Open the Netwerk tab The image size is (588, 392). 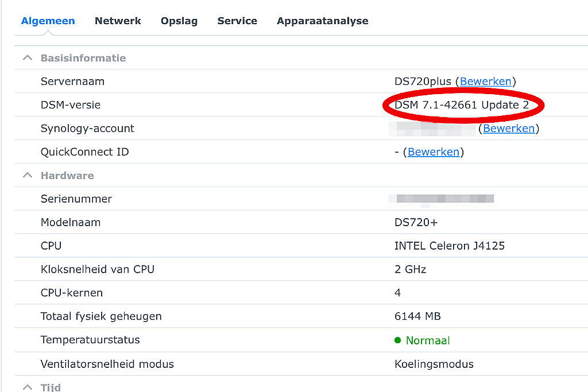coord(118,21)
